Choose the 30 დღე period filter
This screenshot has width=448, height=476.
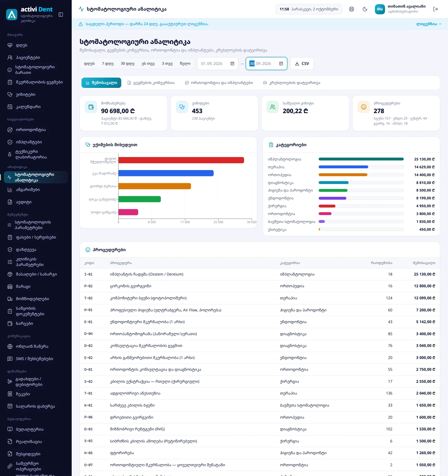[x=128, y=64]
